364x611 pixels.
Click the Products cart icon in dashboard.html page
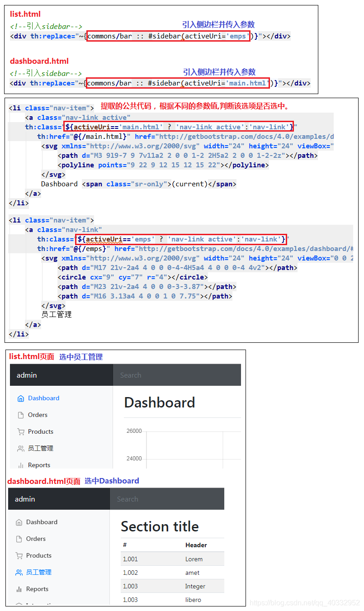click(19, 556)
